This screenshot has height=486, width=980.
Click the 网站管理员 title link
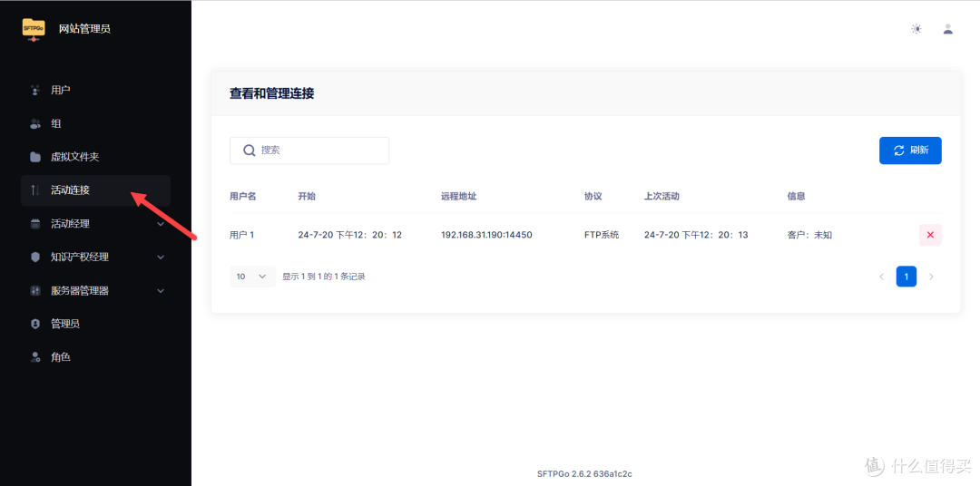click(x=84, y=29)
